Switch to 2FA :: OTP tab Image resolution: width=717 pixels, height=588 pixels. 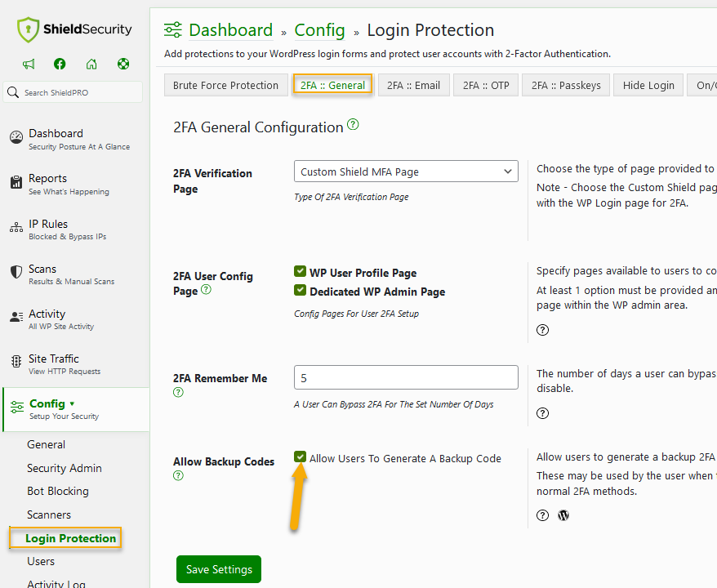(x=486, y=86)
